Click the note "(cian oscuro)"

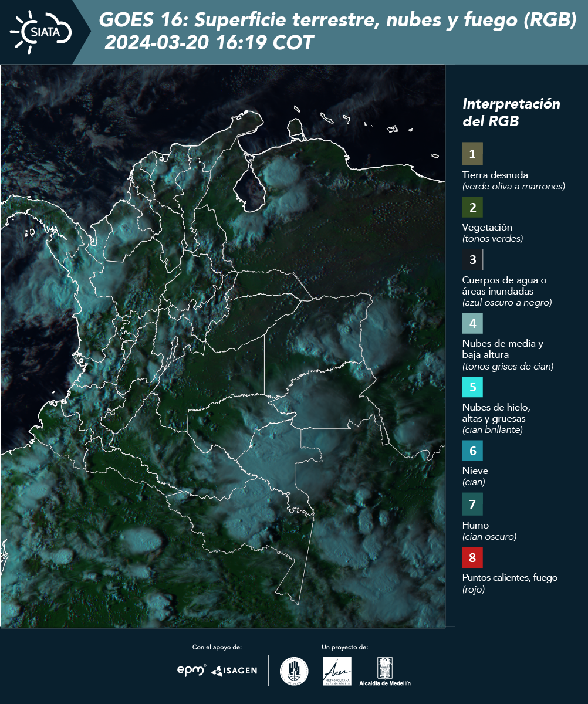pyautogui.click(x=489, y=536)
